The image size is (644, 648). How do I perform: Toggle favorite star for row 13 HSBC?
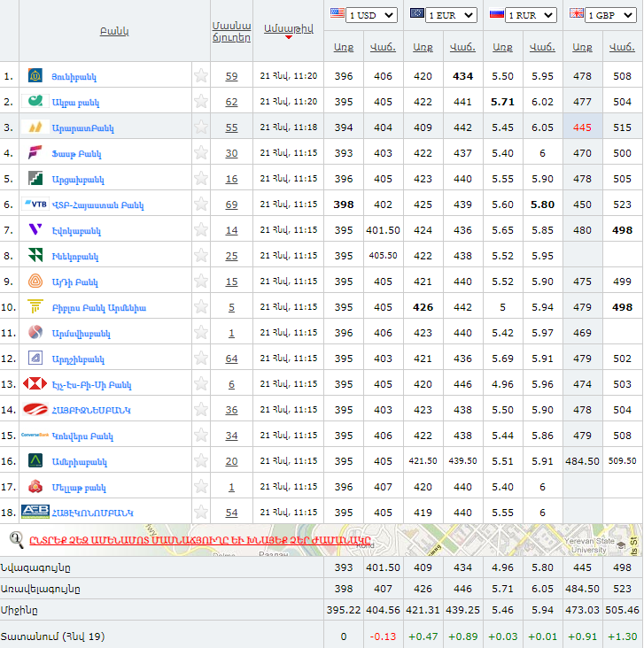point(201,383)
